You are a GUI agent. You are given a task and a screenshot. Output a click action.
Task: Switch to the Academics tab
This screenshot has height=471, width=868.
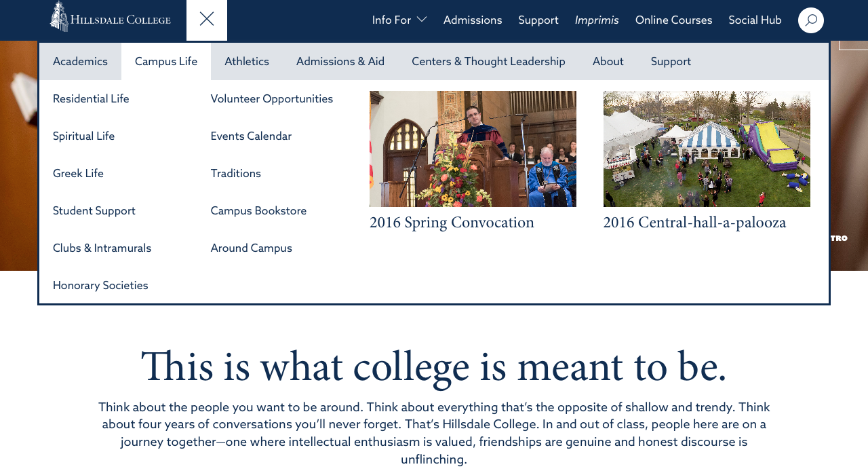[x=80, y=62]
